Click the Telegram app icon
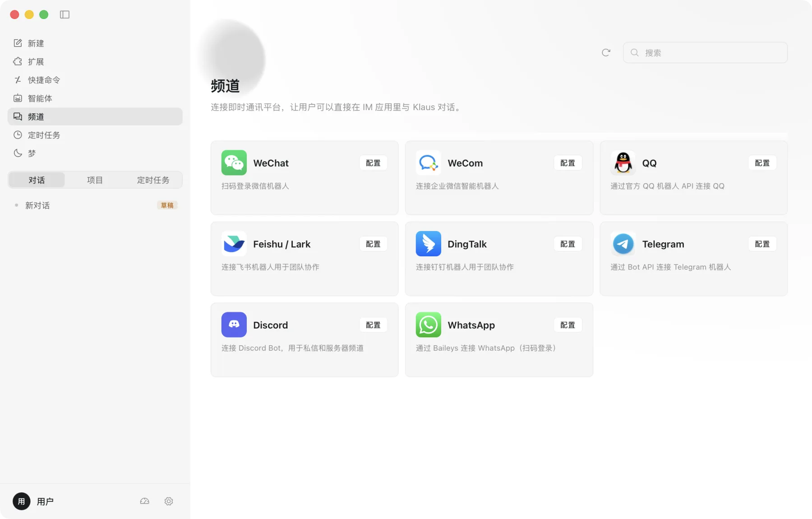812x519 pixels. 623,244
